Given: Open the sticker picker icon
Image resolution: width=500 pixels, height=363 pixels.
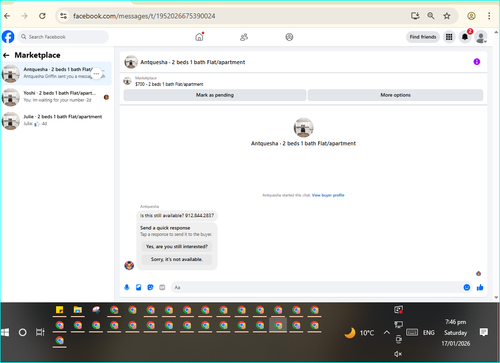Looking at the screenshot, I should click(x=150, y=287).
